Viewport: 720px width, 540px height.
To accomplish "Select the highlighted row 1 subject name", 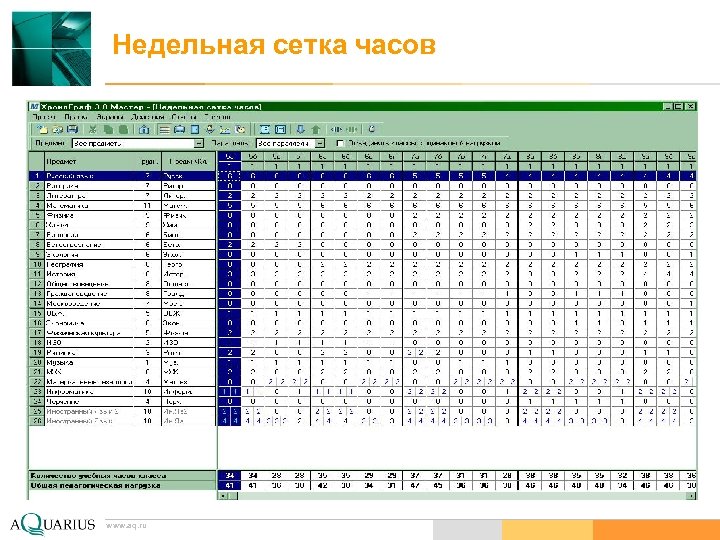I will 70,176.
